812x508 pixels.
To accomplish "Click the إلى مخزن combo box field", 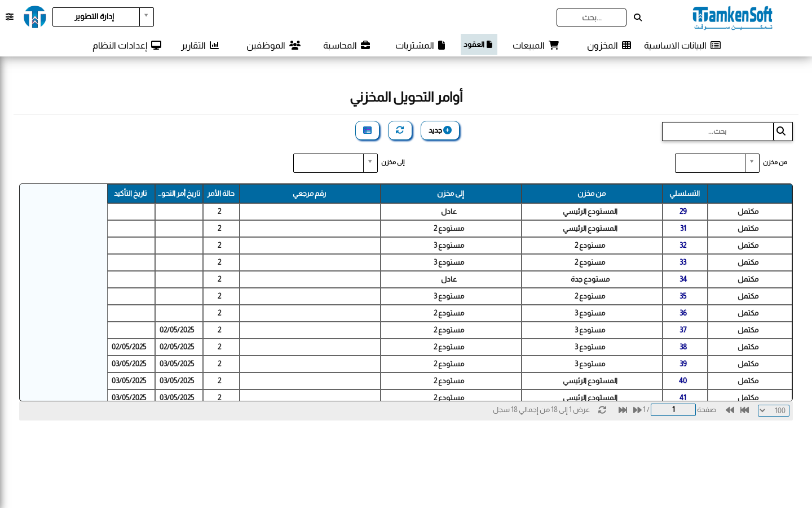I will coord(328,163).
